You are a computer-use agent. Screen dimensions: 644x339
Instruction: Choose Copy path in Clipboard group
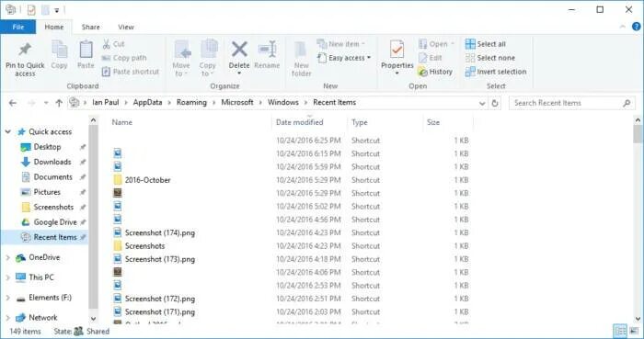click(x=124, y=58)
